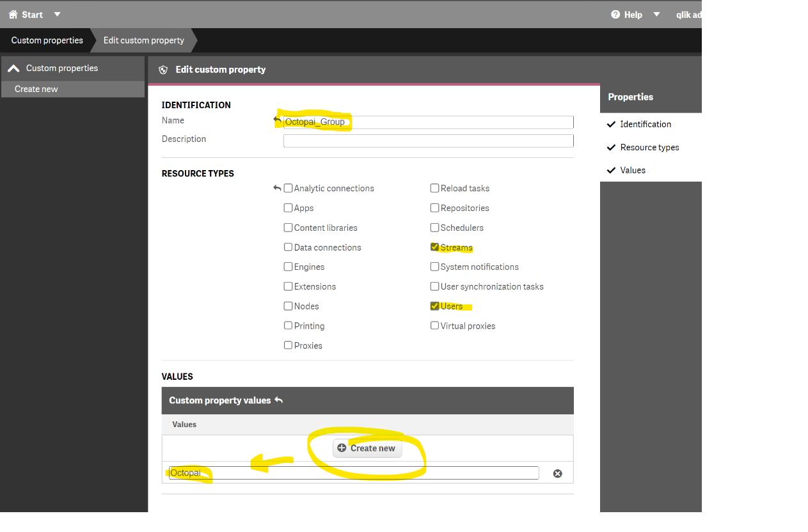
Task: Click into the Description text field
Action: (428, 141)
